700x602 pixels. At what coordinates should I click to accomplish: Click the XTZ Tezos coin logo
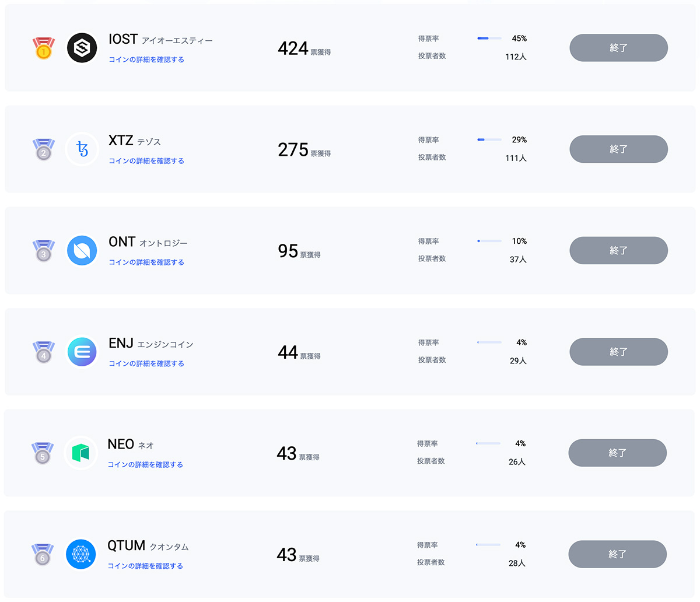point(82,149)
